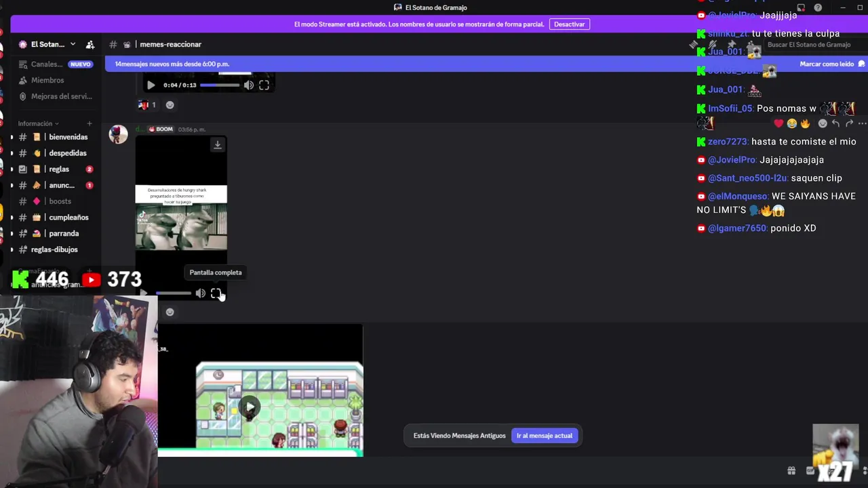
Task: Play the Pokemon game video thumbnail
Action: coord(250,407)
